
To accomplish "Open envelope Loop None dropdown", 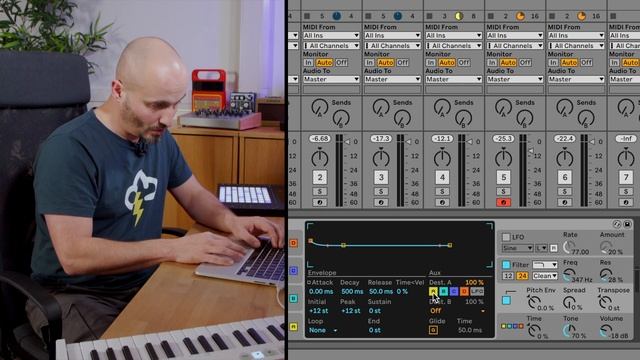I will point(323,330).
